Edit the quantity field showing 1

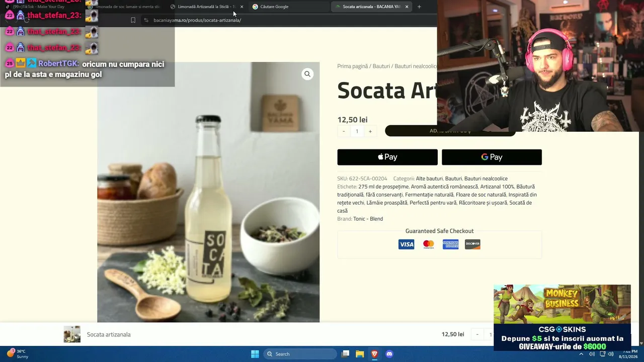click(x=357, y=131)
